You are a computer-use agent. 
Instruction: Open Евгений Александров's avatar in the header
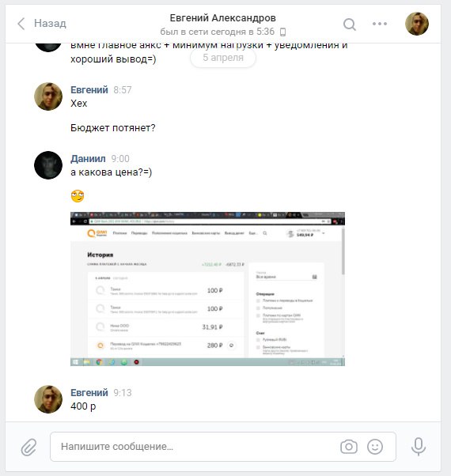(x=417, y=24)
